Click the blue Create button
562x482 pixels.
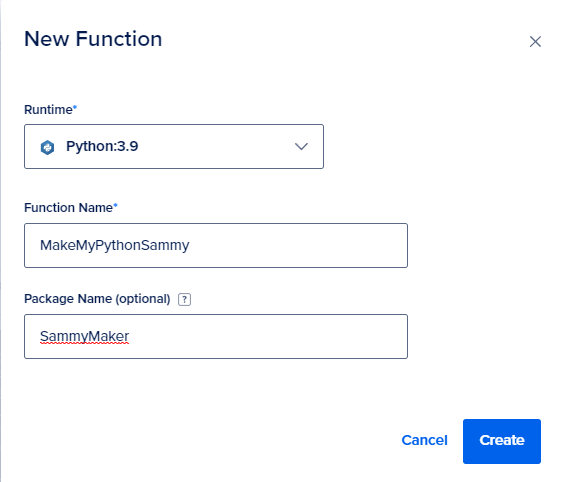point(502,442)
